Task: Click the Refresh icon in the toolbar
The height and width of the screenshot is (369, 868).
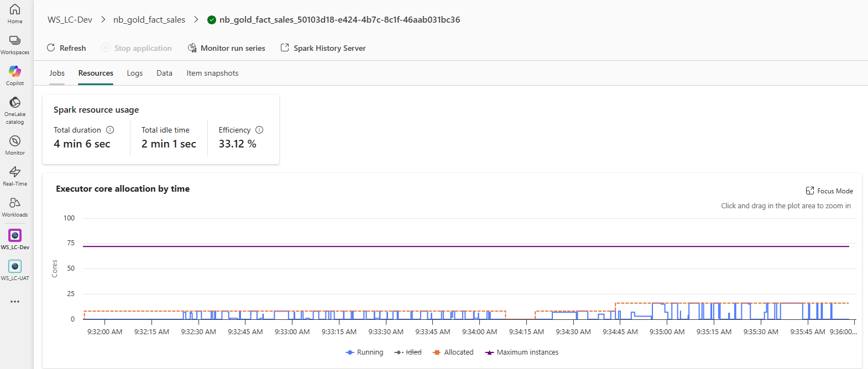Action: point(51,48)
